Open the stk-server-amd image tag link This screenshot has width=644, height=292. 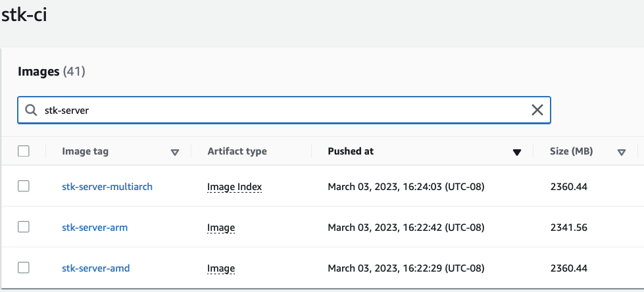coord(95,268)
